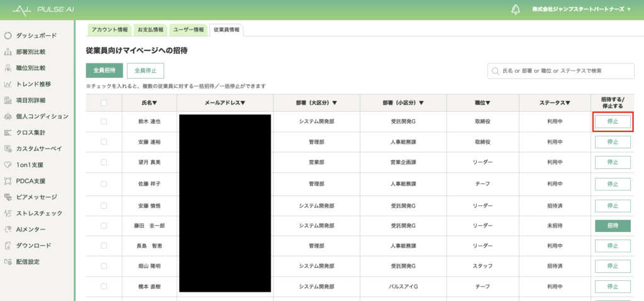This screenshot has height=301, width=644.
Task: Click 招待 for 藤田 圭一郎
Action: pyautogui.click(x=613, y=226)
